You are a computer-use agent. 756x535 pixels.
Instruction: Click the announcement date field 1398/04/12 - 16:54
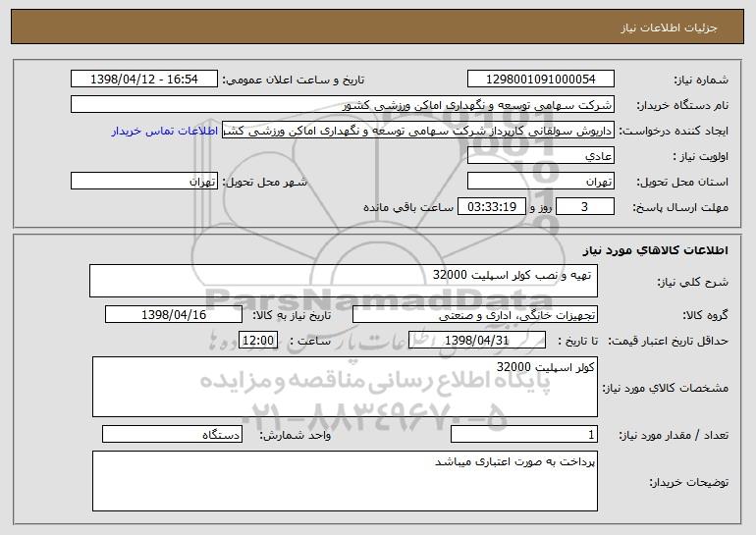tap(144, 80)
